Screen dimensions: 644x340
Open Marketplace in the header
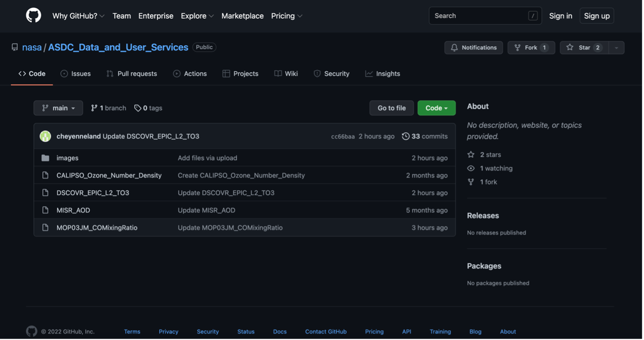click(242, 16)
